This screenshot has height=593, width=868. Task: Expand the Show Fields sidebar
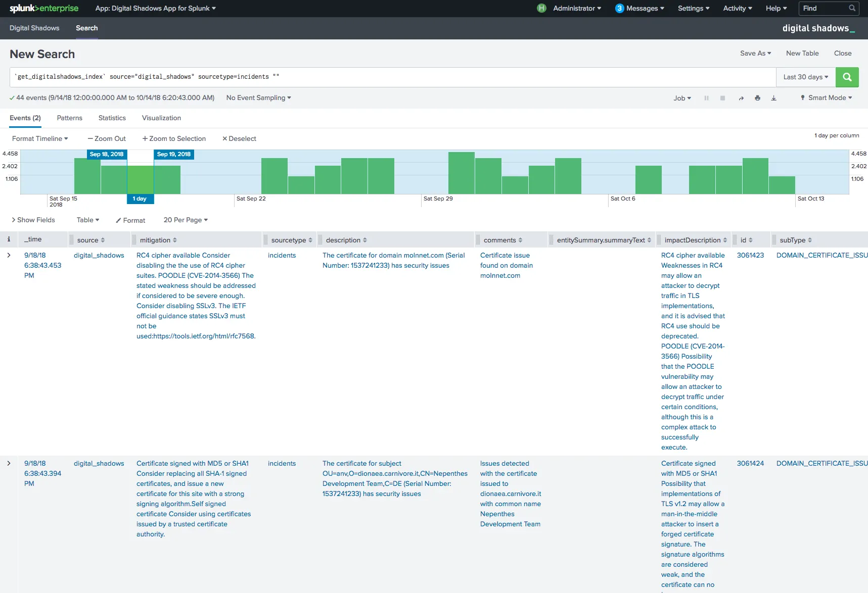pos(33,220)
